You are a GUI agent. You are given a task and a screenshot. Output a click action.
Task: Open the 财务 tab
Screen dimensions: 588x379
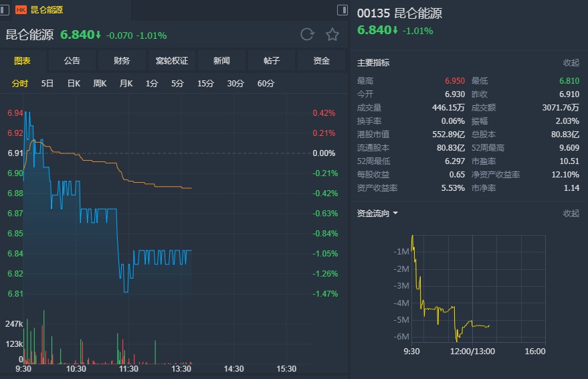tap(122, 61)
